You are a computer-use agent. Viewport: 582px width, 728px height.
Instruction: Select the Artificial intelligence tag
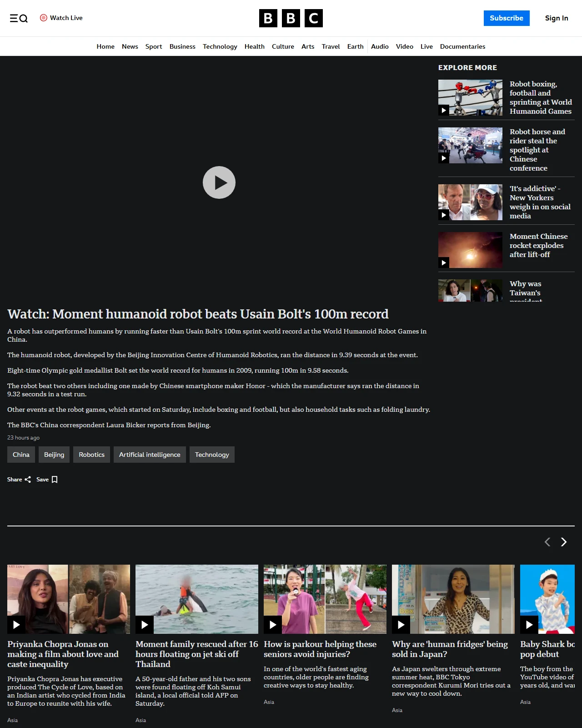pos(150,455)
